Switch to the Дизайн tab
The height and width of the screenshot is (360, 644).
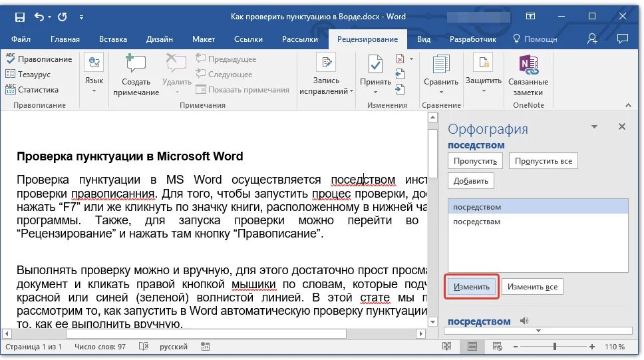click(160, 39)
